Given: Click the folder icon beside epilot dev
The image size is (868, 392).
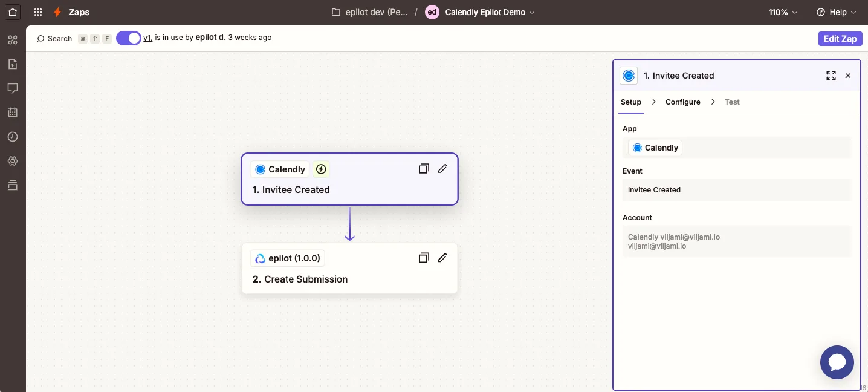Looking at the screenshot, I should (336, 12).
